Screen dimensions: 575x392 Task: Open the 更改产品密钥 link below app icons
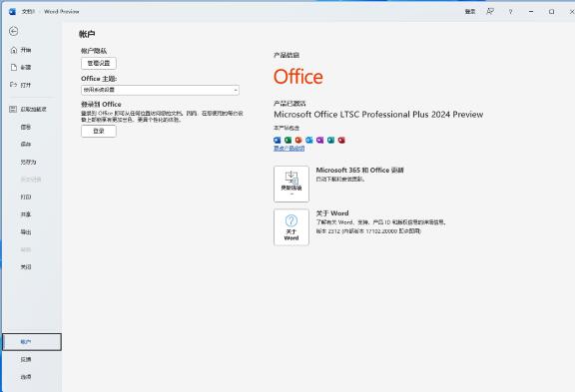coord(288,149)
